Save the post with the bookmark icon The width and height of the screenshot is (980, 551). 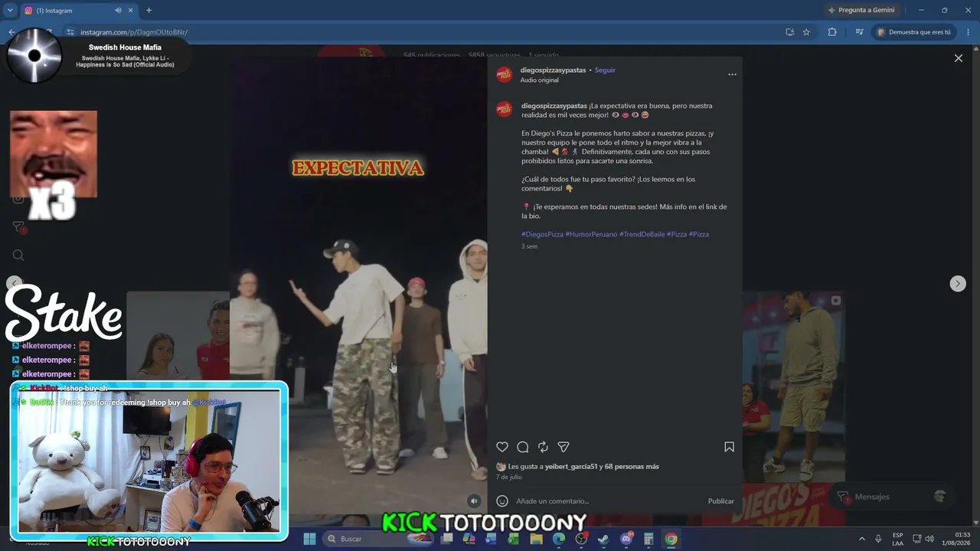(729, 447)
